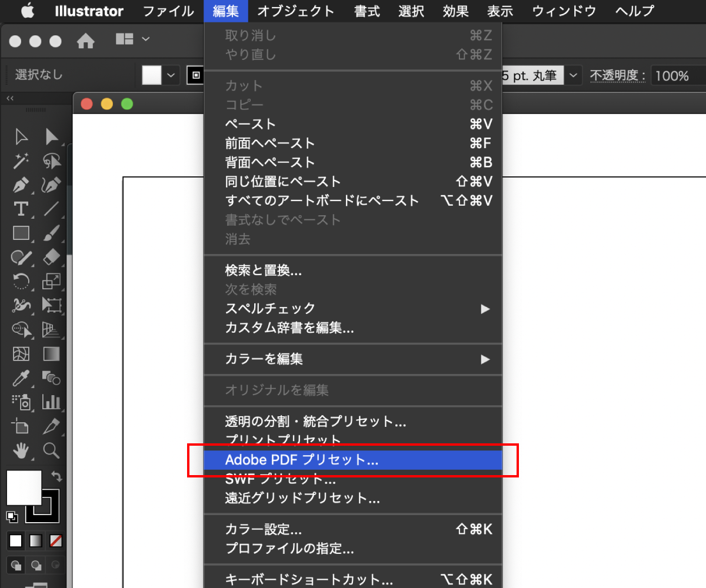Select the Column Graph tool
Viewport: 706px width, 588px height.
click(x=52, y=402)
